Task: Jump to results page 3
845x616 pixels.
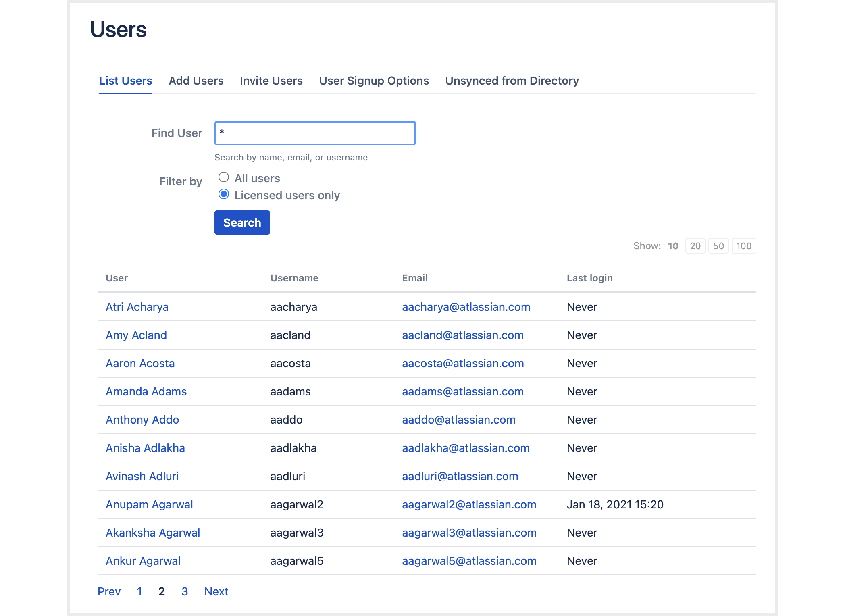Action: tap(185, 591)
